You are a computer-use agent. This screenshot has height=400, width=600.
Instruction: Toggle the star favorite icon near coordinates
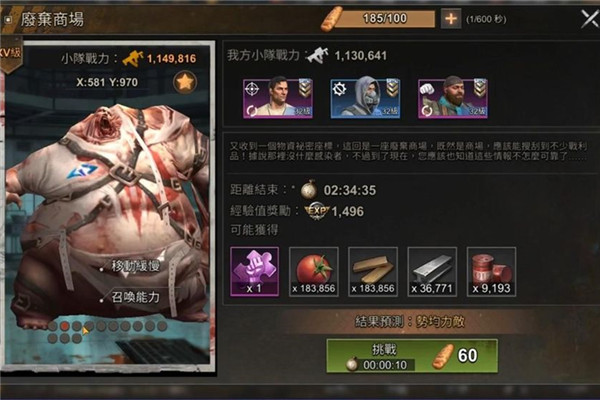coord(185,82)
